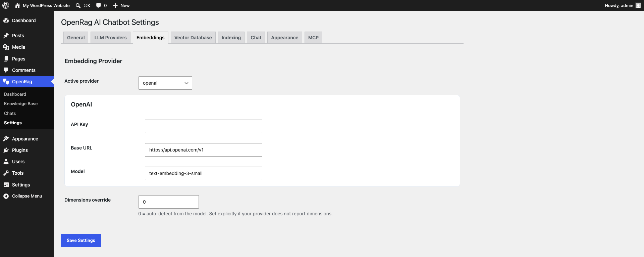
Task: Open the search magnifier icon
Action: pyautogui.click(x=78, y=5)
